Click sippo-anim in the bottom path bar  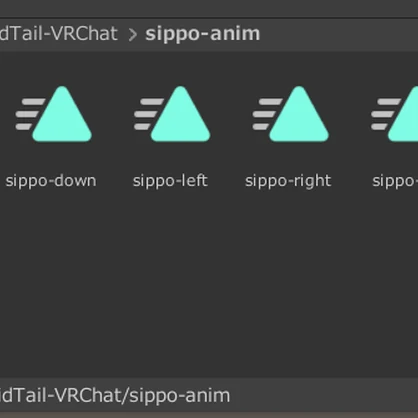[180, 396]
